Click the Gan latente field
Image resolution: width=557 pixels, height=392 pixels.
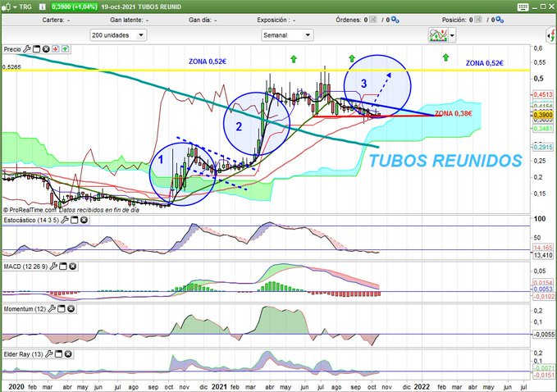130,20
